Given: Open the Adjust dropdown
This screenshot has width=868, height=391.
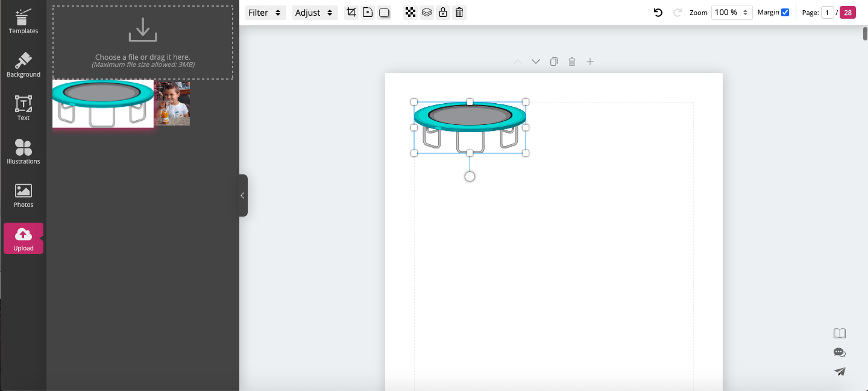Looking at the screenshot, I should [315, 12].
